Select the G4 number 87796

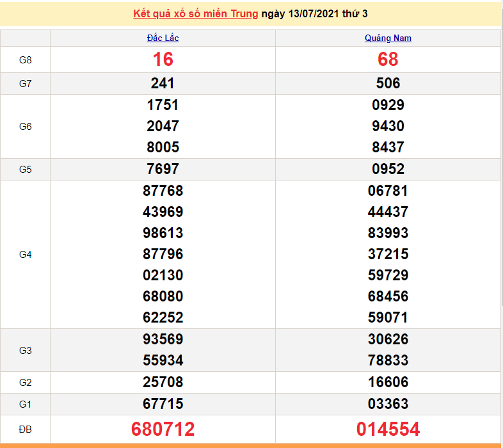(x=163, y=254)
